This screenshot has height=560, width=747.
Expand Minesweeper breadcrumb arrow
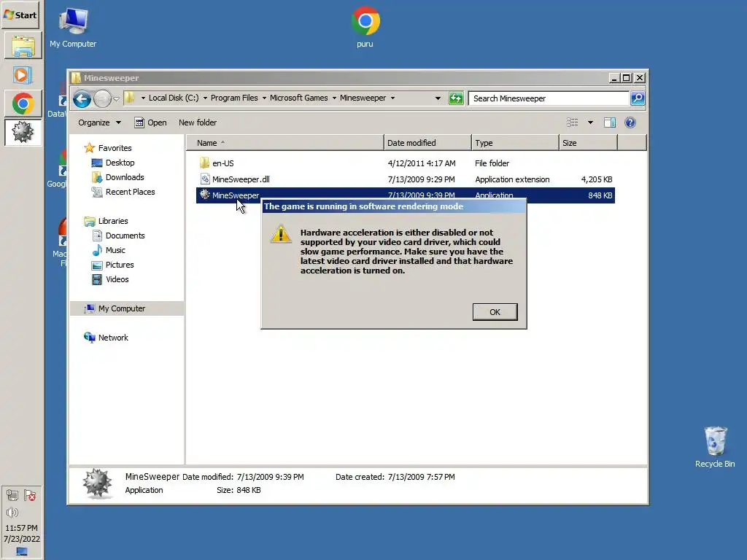[392, 98]
